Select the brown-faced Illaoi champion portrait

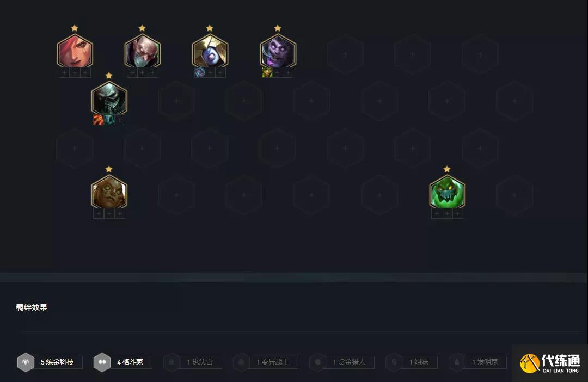click(x=109, y=192)
